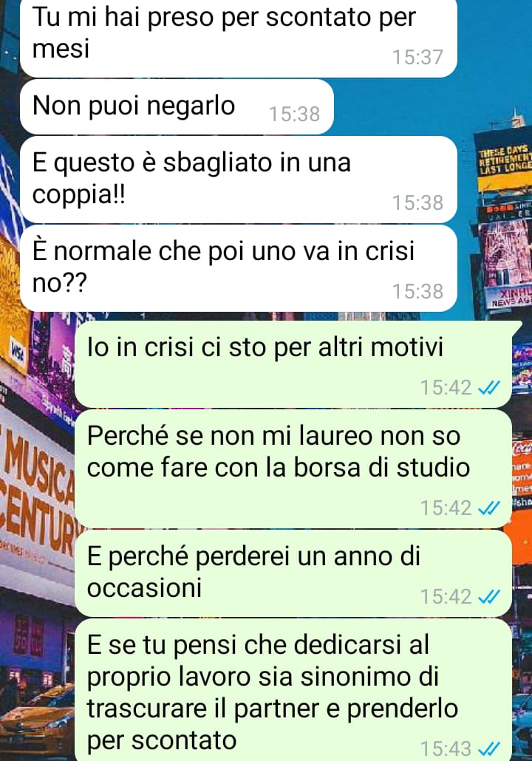Screen dimensions: 532x761
Task: Click the blue read ticks on the "Io in crisi" message
Action: coord(489,388)
